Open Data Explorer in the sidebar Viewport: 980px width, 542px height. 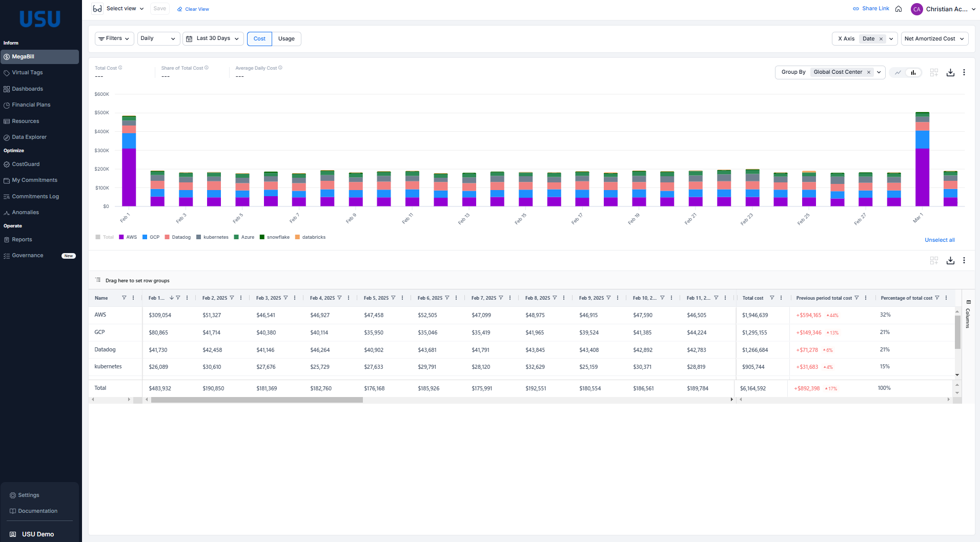pyautogui.click(x=29, y=137)
